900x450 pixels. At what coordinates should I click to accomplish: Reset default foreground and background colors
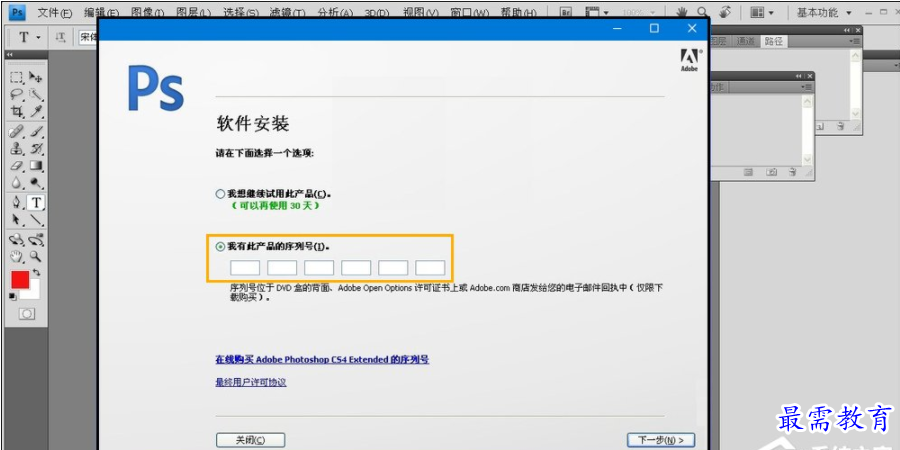pos(12,296)
